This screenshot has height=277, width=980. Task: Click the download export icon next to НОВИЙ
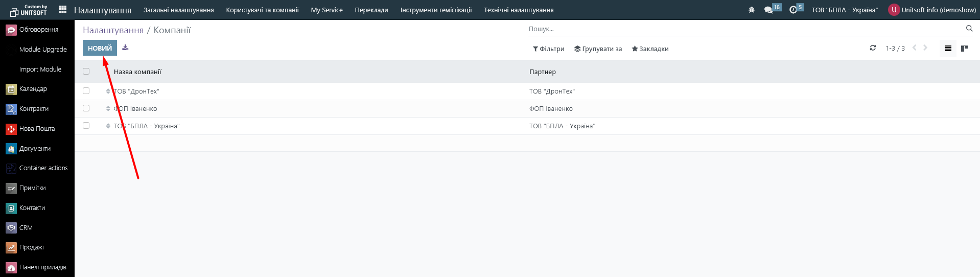125,48
